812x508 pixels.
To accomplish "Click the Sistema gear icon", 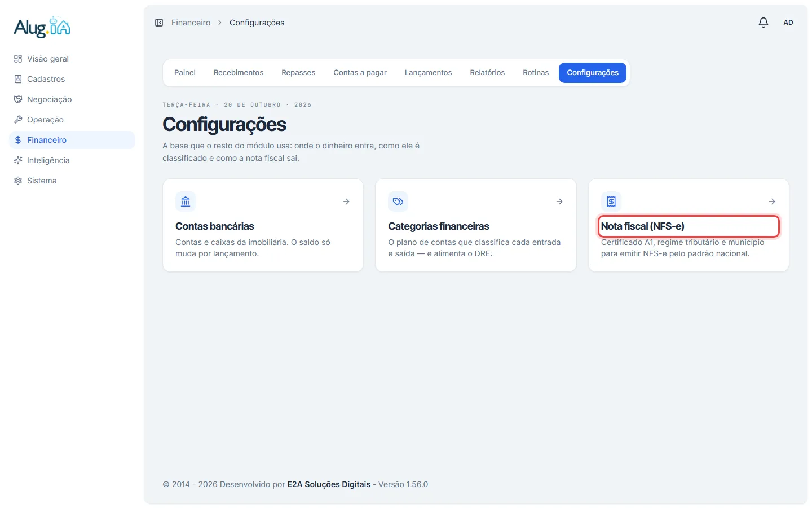I will 18,181.
